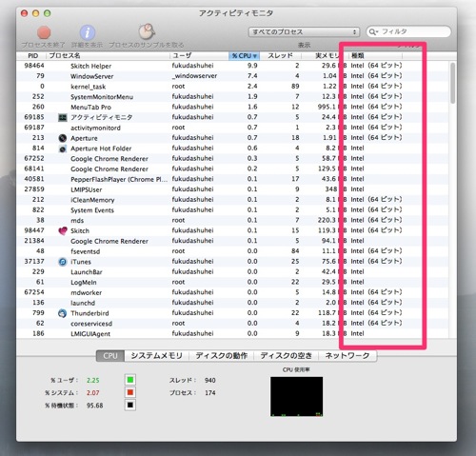
Task: Switch to システムメモリ tab
Action: 157,356
